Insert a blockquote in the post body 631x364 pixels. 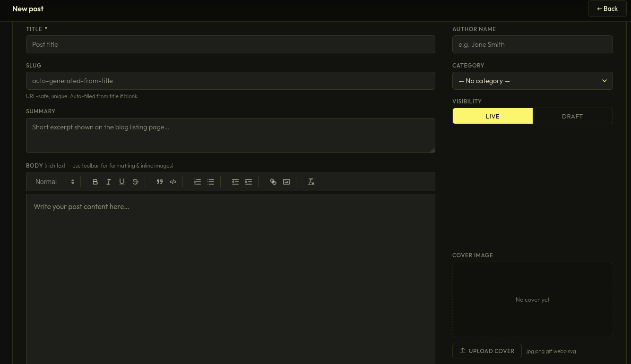(x=160, y=182)
